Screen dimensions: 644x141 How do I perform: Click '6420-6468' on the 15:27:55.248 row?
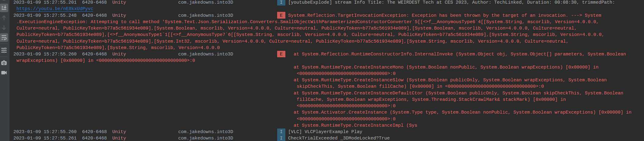point(94,15)
